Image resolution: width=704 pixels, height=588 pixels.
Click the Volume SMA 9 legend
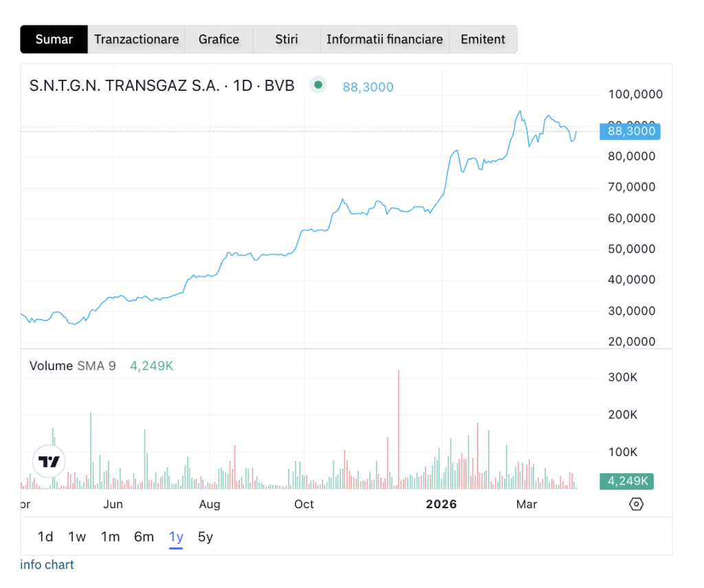[72, 366]
